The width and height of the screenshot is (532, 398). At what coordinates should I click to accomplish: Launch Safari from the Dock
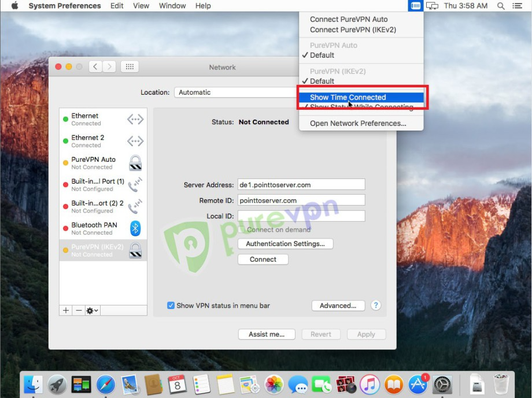click(105, 385)
